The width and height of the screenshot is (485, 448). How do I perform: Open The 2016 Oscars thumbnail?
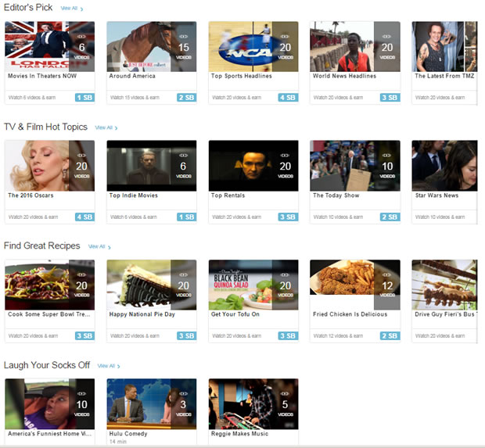tap(50, 166)
